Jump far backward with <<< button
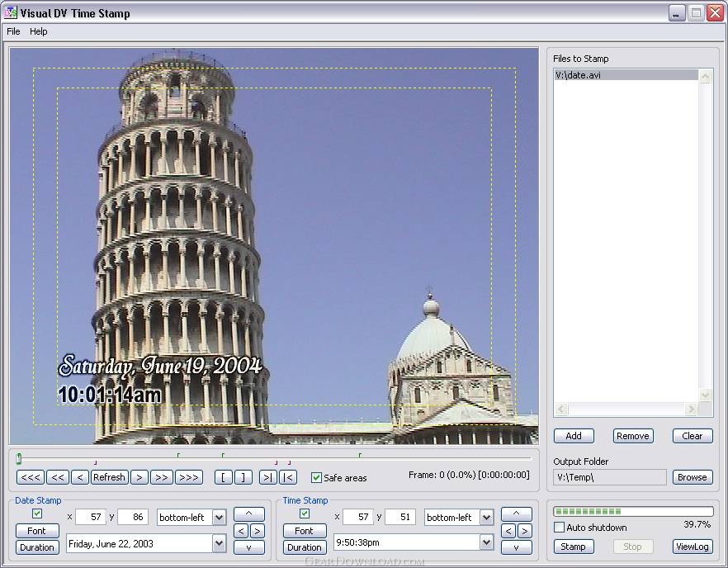Screen dimensions: 728x568 point(31,477)
